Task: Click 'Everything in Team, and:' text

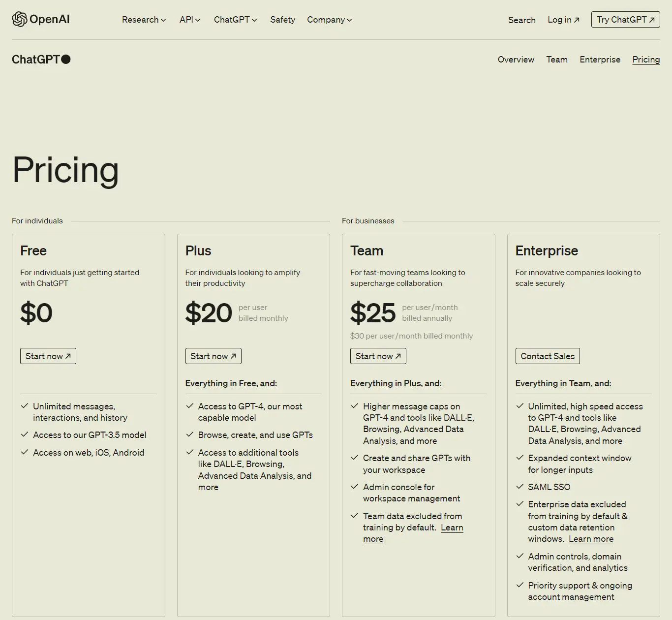Action: 563,383
